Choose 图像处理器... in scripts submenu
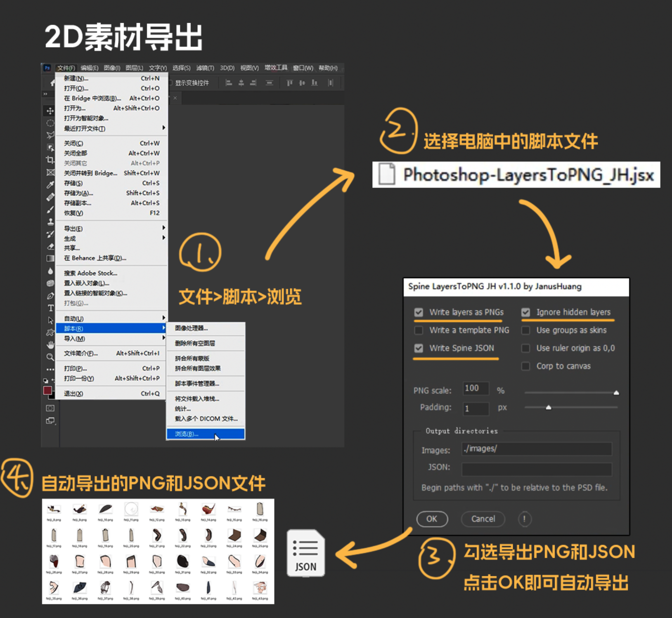The image size is (672, 618). coord(206,328)
